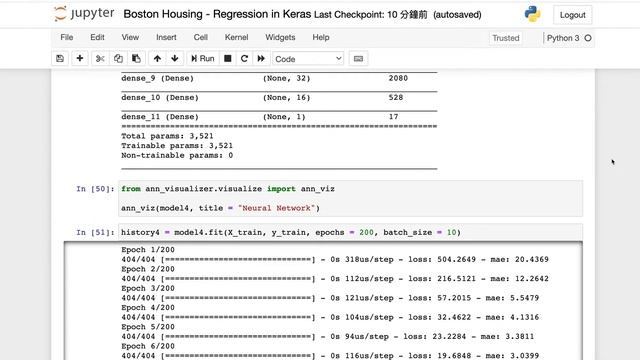
Task: Click the loss: 216.5121 progress line
Action: tap(335, 278)
